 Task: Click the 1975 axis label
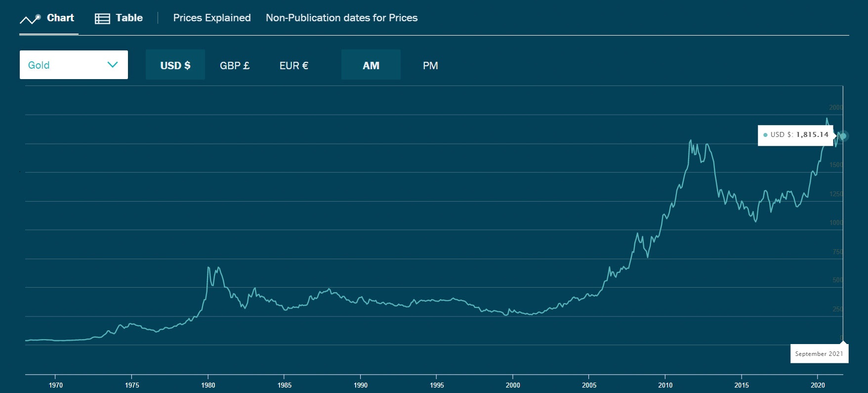tap(132, 385)
